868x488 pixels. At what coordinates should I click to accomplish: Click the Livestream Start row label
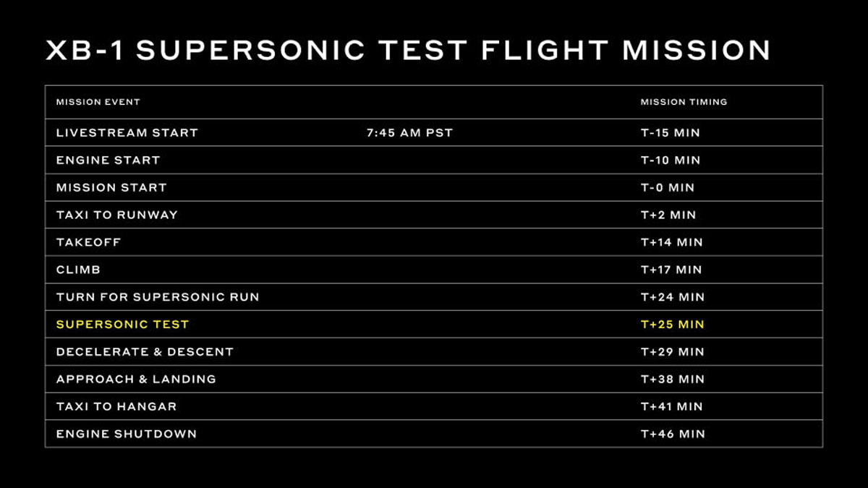click(127, 133)
